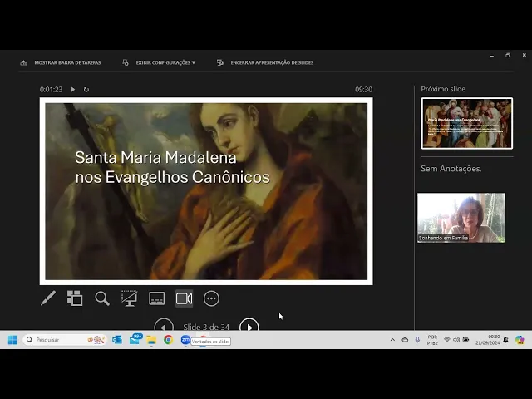The image size is (532, 399).
Task: Open File Explorer from the taskbar
Action: [x=151, y=340]
